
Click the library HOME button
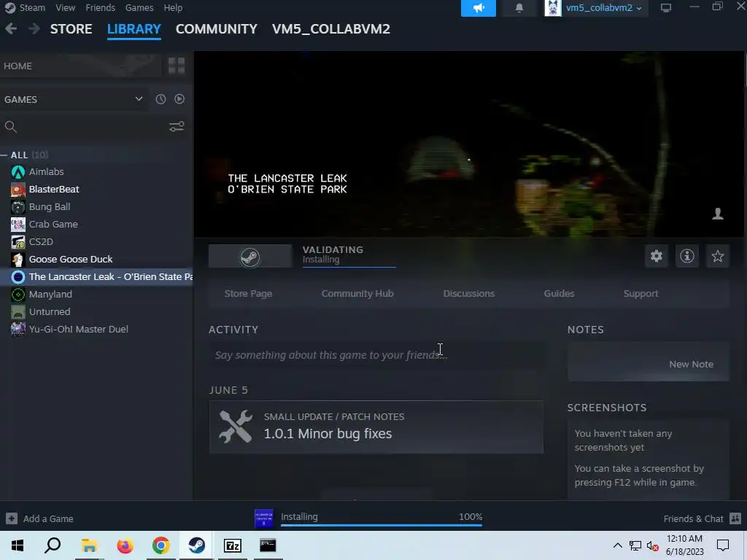point(81,66)
